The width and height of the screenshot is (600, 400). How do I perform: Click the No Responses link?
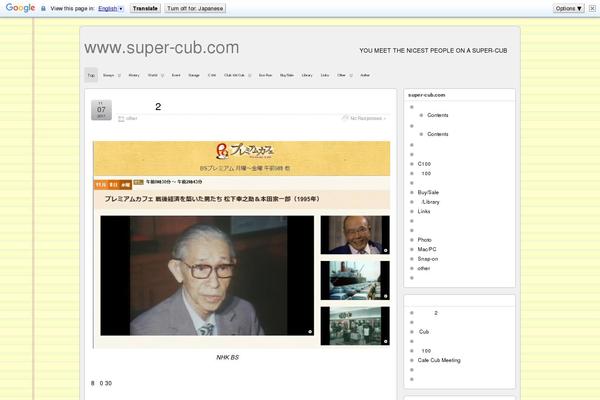pos(368,118)
